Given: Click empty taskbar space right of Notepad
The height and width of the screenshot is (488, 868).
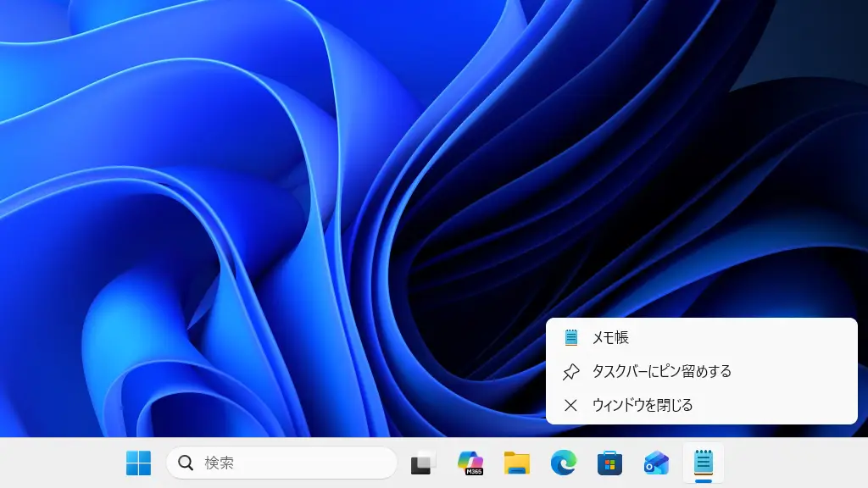Looking at the screenshot, I should click(x=797, y=463).
